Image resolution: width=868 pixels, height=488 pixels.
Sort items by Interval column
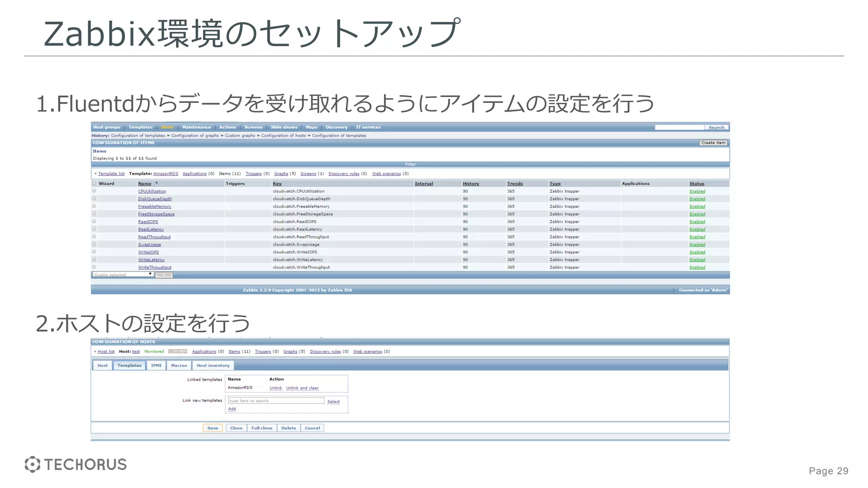pos(424,184)
